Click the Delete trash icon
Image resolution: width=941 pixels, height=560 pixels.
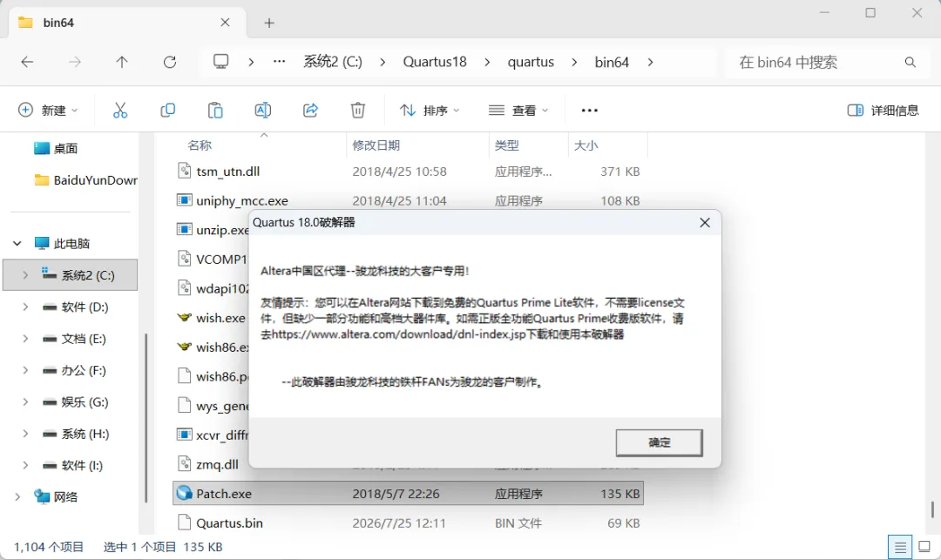pyautogui.click(x=358, y=111)
